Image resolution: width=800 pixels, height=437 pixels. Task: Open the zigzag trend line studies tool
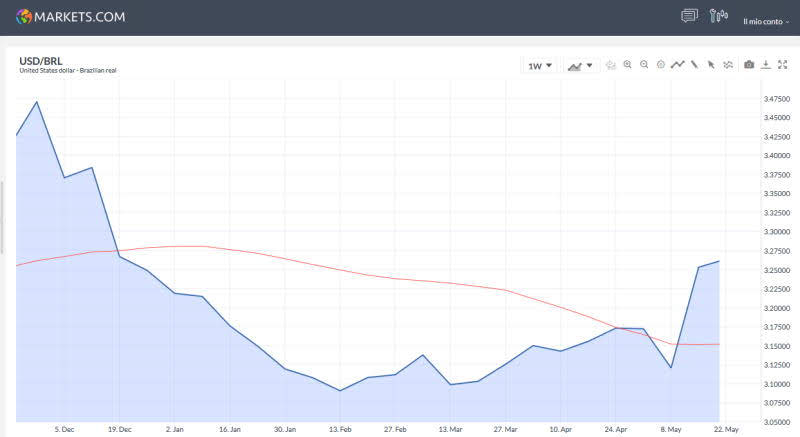pyautogui.click(x=677, y=65)
